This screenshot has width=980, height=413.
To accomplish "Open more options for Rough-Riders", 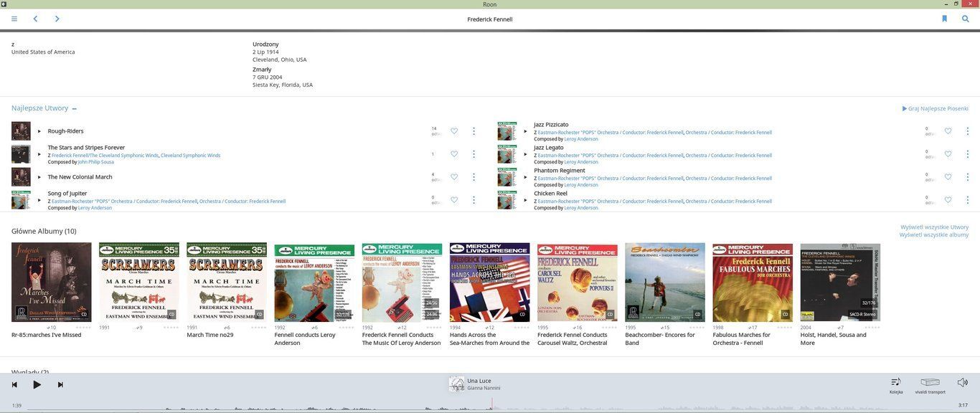I will point(473,131).
